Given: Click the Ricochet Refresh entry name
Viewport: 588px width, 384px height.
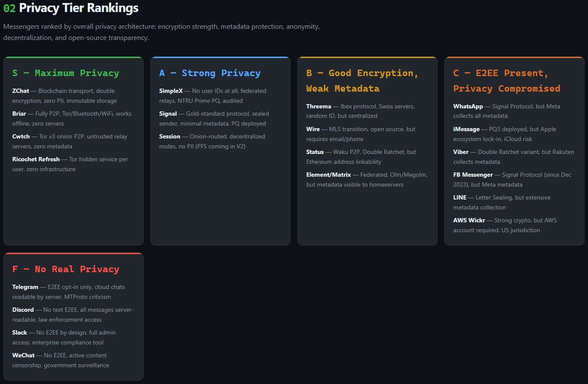Looking at the screenshot, I should click(36, 159).
